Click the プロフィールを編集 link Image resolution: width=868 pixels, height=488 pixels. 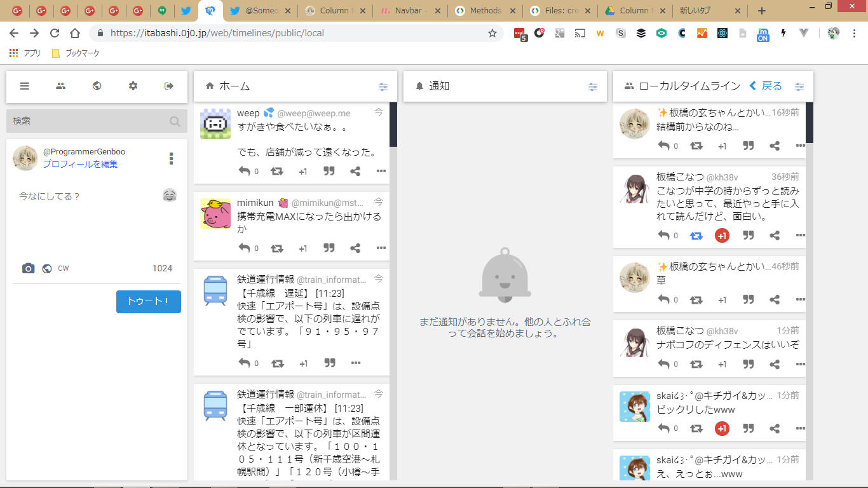click(80, 164)
